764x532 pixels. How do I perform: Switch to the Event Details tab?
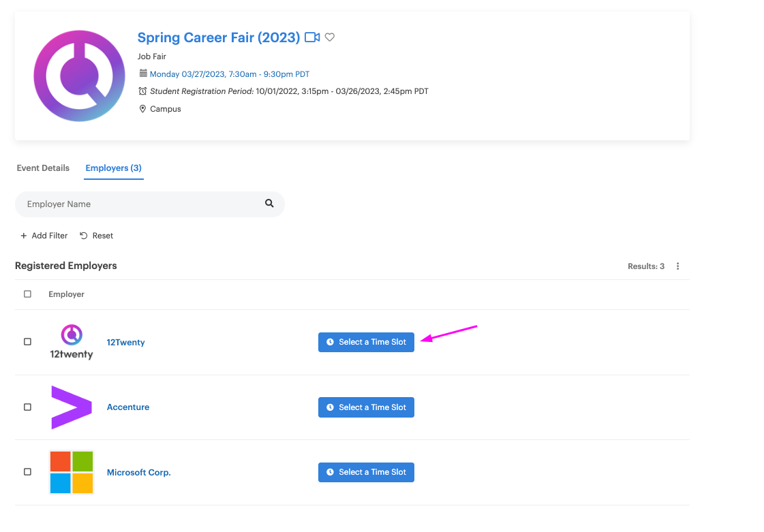(x=43, y=168)
